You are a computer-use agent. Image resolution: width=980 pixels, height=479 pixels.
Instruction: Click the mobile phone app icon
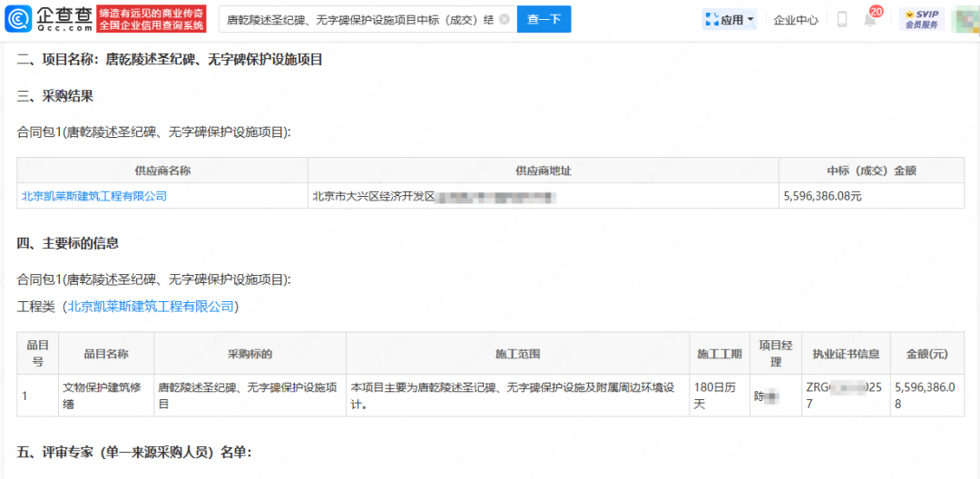click(x=842, y=19)
